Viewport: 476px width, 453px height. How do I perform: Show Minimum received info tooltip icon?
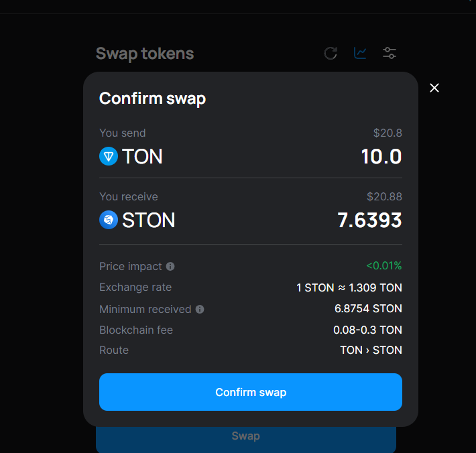coord(200,310)
